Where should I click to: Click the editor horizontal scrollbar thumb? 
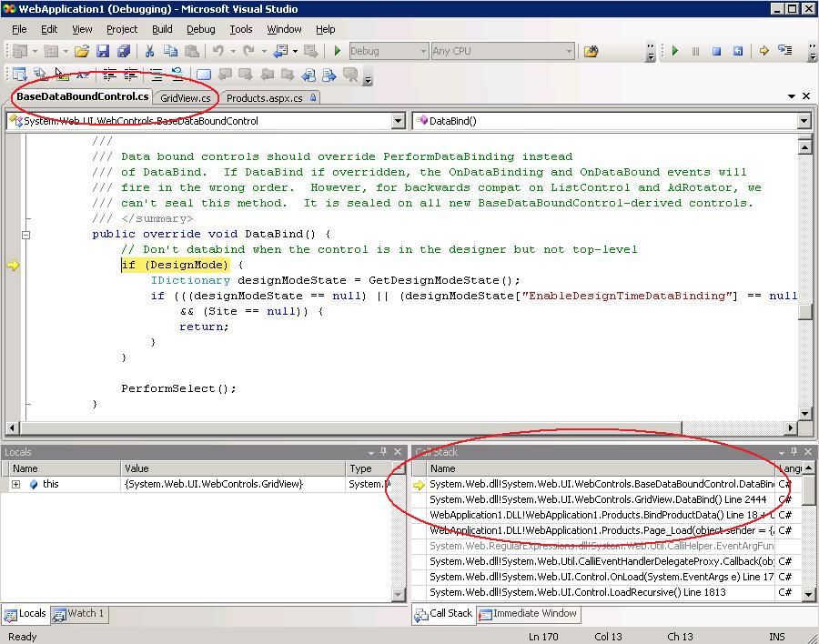[350, 428]
